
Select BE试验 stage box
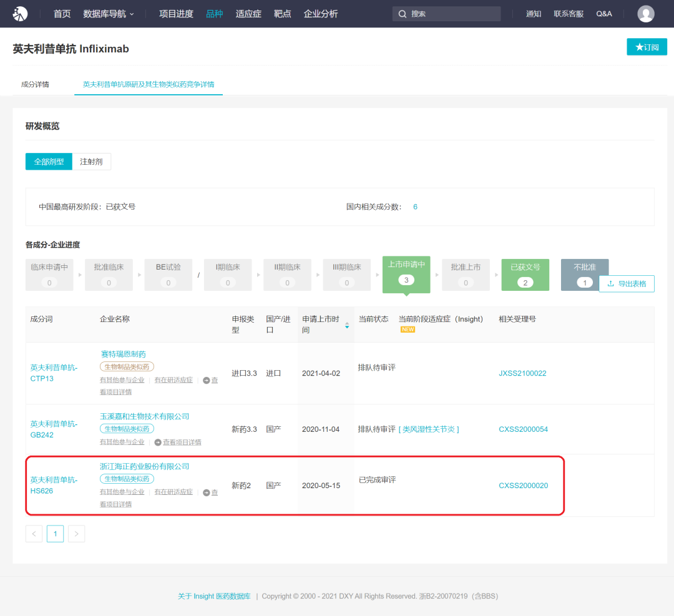pos(168,275)
